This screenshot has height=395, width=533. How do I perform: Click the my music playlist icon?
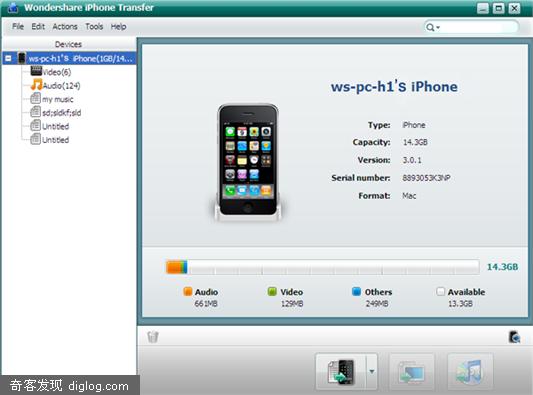click(35, 99)
